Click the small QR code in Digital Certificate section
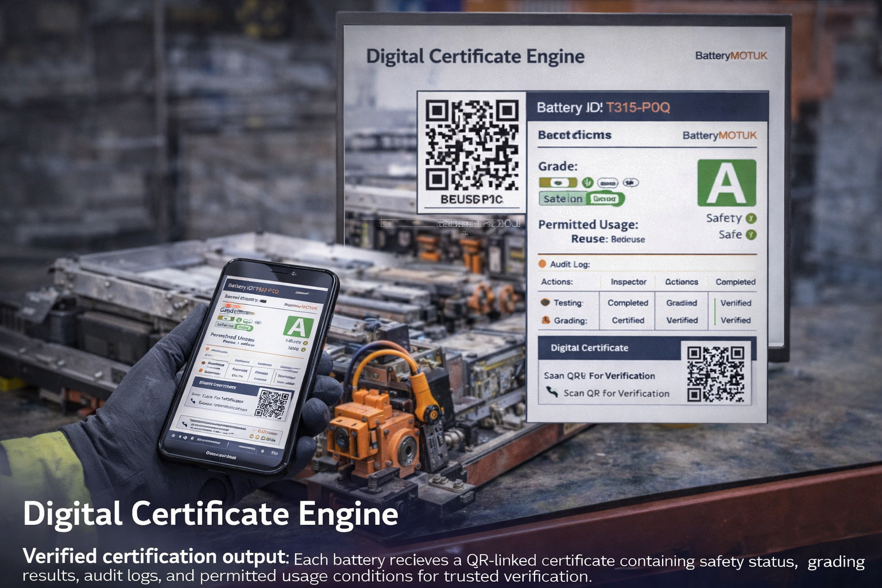The width and height of the screenshot is (882, 588). pos(715,373)
